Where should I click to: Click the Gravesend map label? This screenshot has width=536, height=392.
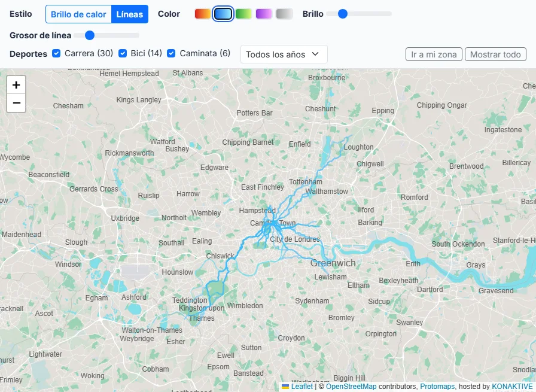point(496,291)
